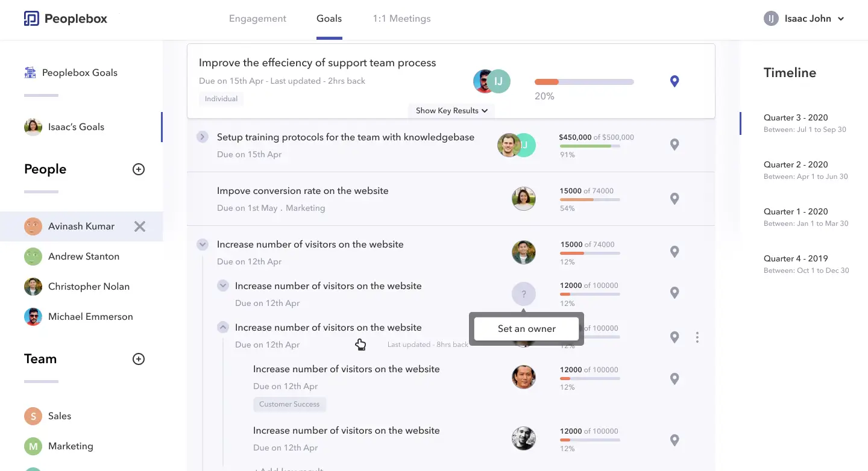Click the 20% progress bar on the support goal

(583, 82)
